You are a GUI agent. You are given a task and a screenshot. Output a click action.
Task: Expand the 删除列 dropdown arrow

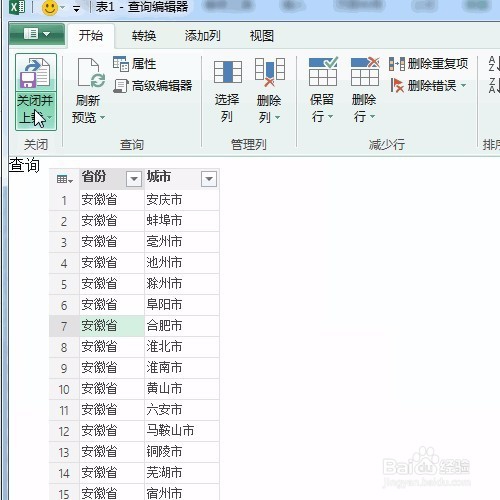point(278,117)
